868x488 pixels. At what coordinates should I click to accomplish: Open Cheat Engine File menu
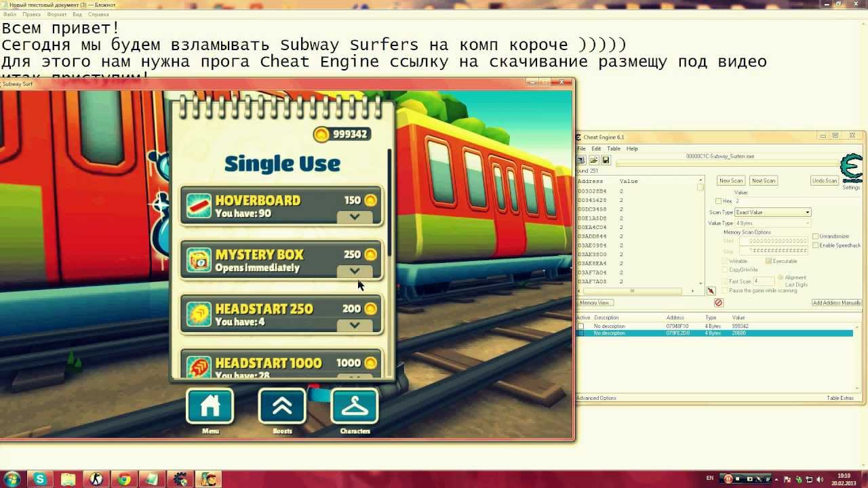click(581, 148)
